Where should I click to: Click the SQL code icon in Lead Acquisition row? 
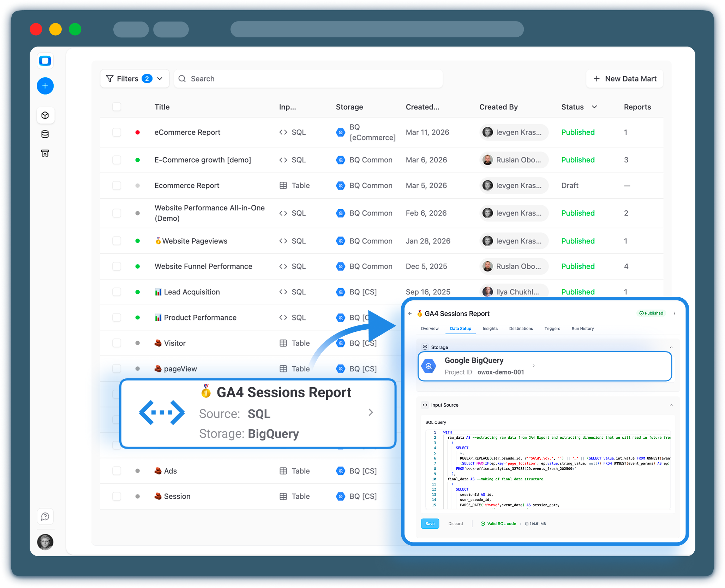[283, 292]
